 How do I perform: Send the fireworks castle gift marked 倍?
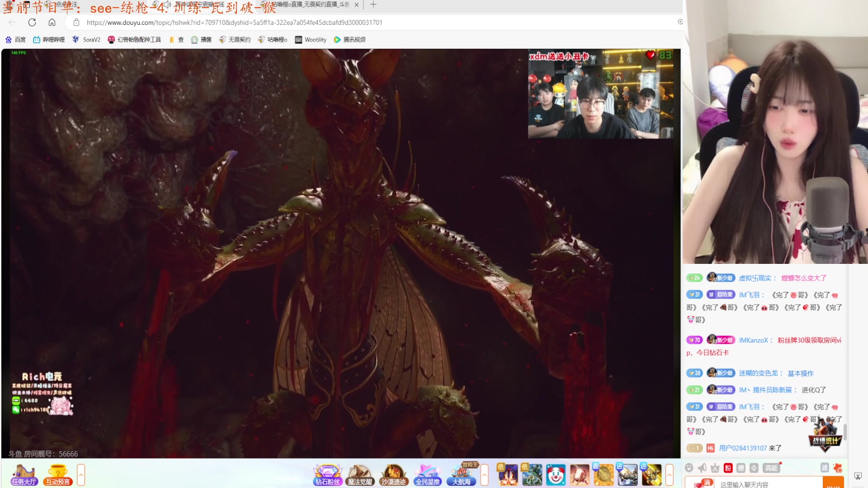tap(508, 475)
